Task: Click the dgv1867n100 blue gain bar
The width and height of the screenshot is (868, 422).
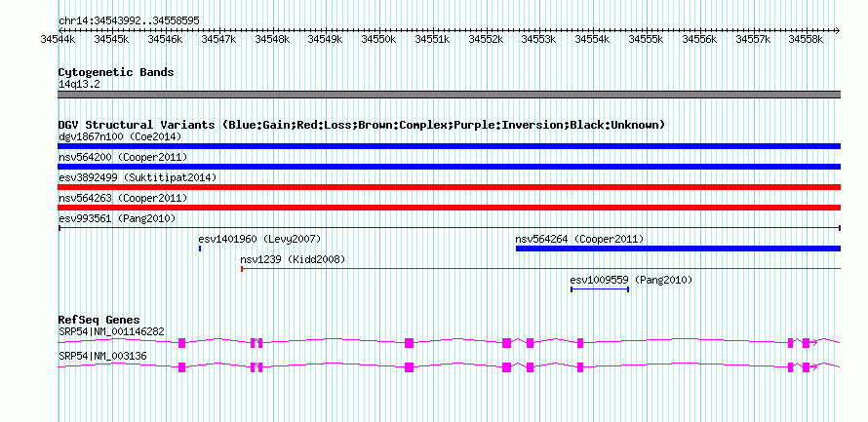Action: [x=449, y=146]
